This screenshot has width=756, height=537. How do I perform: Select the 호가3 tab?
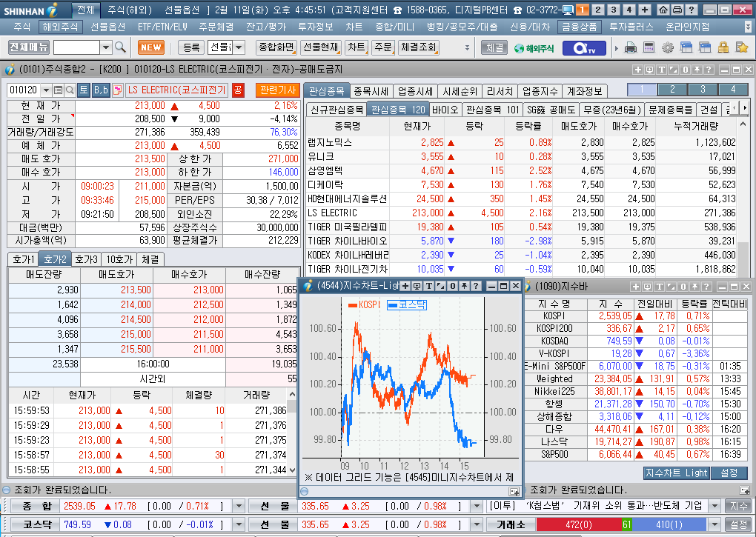[86, 259]
